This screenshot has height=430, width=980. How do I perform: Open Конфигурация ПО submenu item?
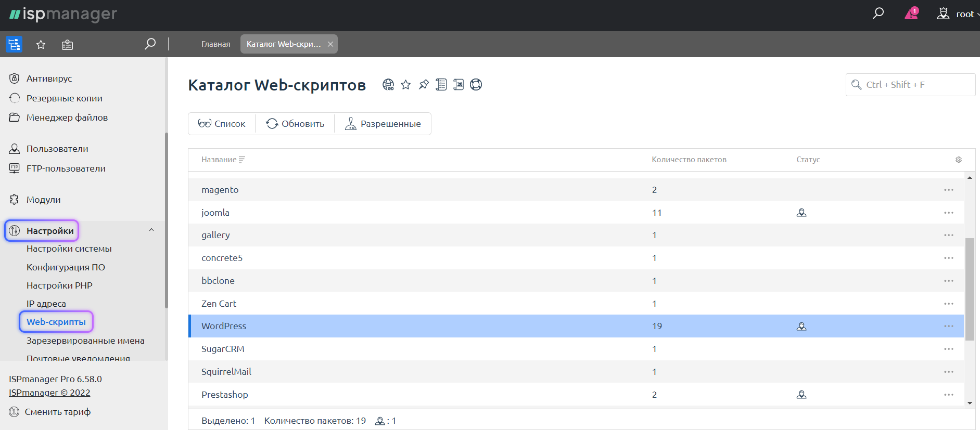point(66,267)
